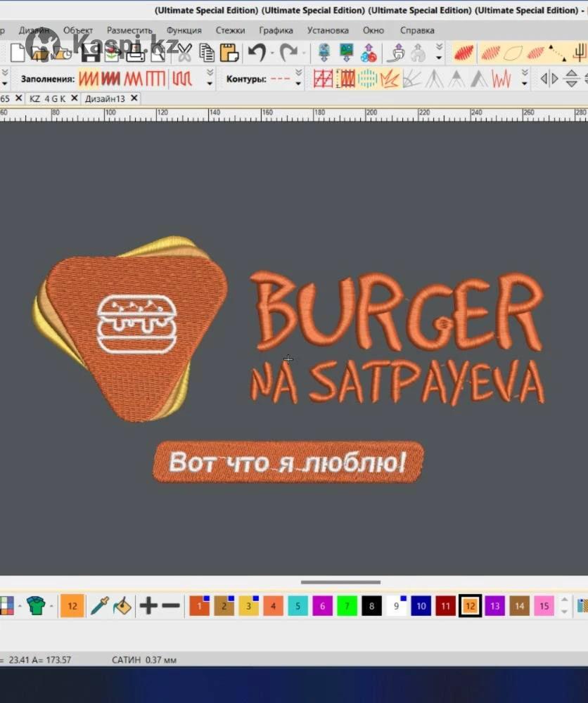The image size is (588, 703).
Task: Select the solid red leaf stitch tool
Action: [464, 53]
